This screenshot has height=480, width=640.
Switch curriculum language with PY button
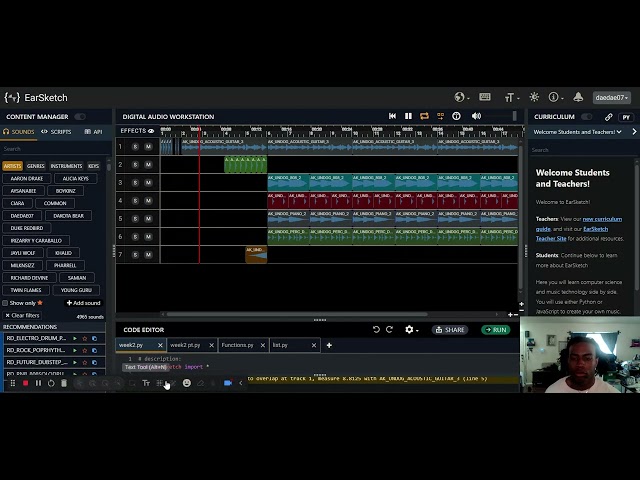(x=626, y=117)
